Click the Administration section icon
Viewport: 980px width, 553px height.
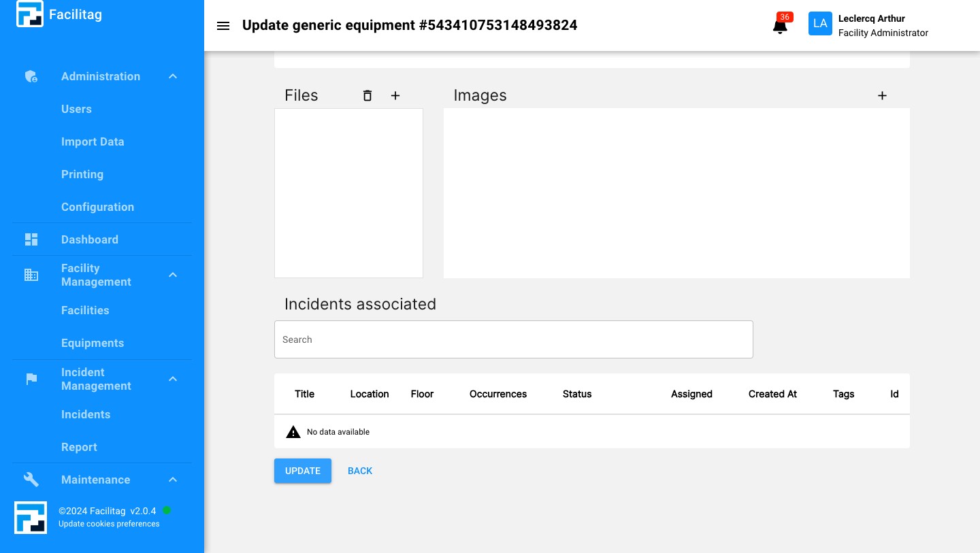pos(31,76)
